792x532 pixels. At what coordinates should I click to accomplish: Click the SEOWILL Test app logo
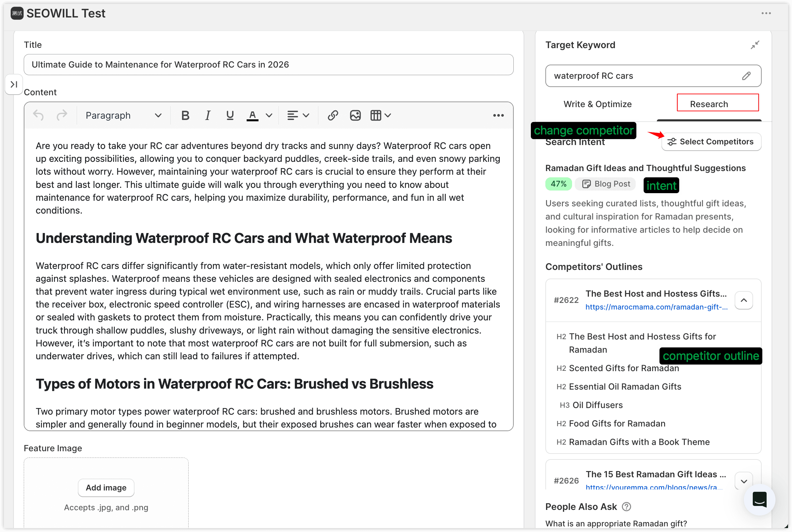[x=17, y=13]
